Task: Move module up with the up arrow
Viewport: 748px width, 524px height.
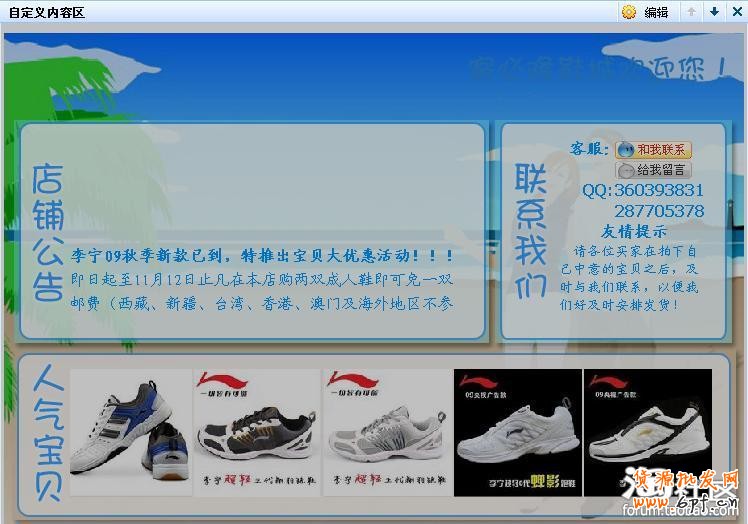Action: tap(691, 12)
